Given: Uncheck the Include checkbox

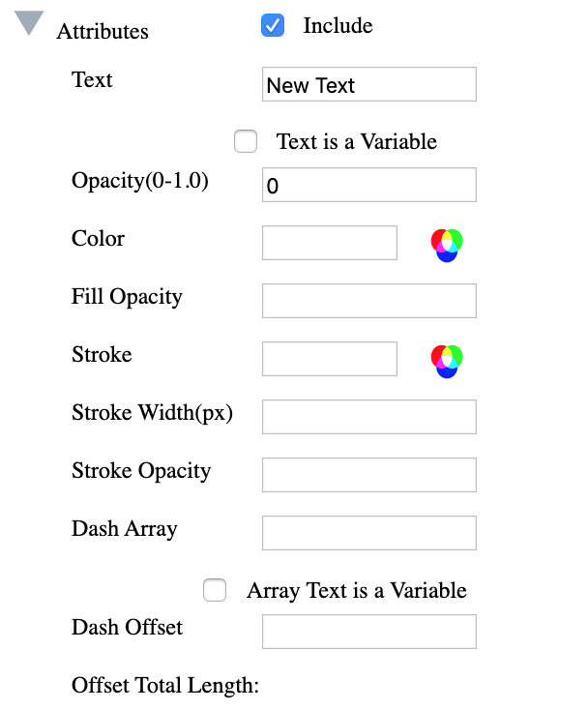Looking at the screenshot, I should [x=273, y=26].
